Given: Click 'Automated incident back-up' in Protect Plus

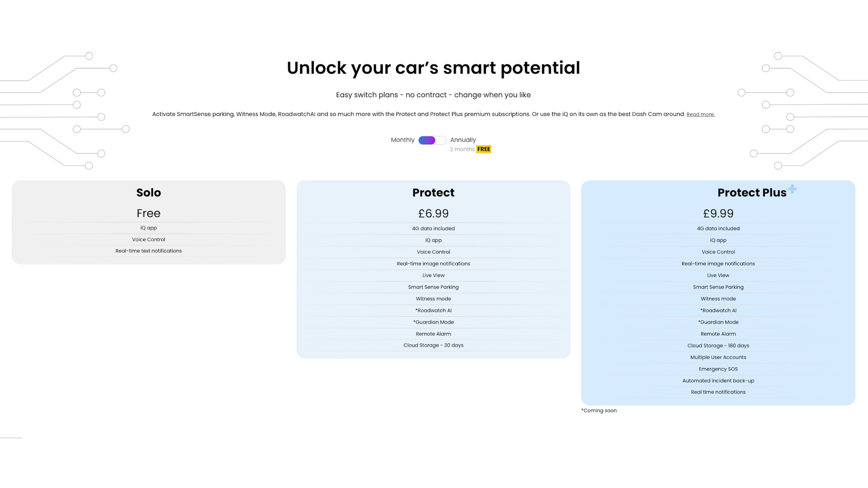Looking at the screenshot, I should 718,380.
